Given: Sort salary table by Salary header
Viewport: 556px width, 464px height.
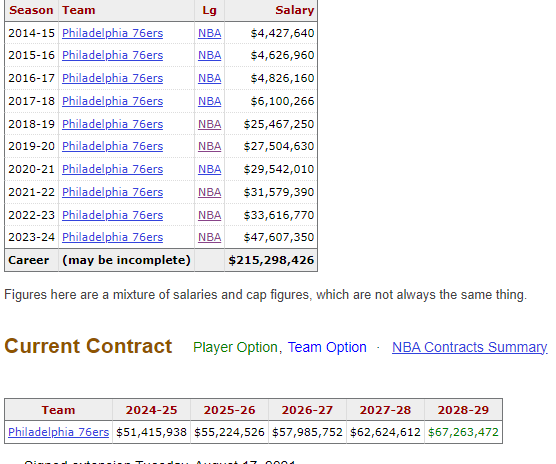Looking at the screenshot, I should click(271, 10).
